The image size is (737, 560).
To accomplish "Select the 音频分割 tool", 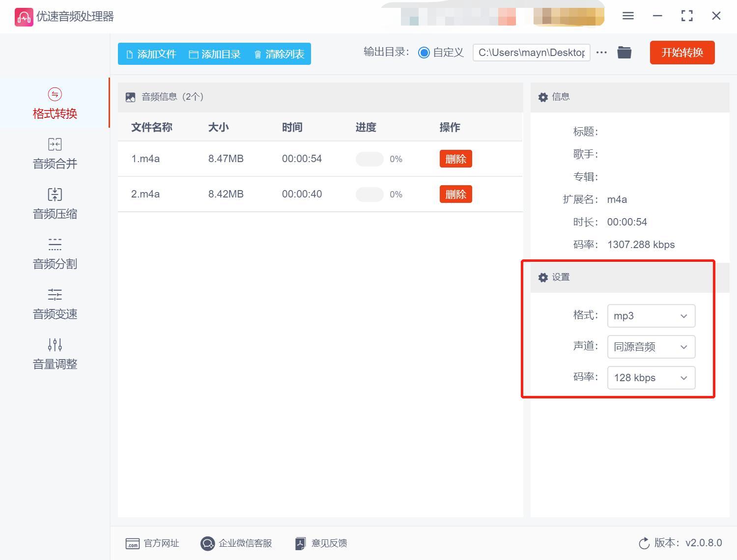I will (x=54, y=254).
